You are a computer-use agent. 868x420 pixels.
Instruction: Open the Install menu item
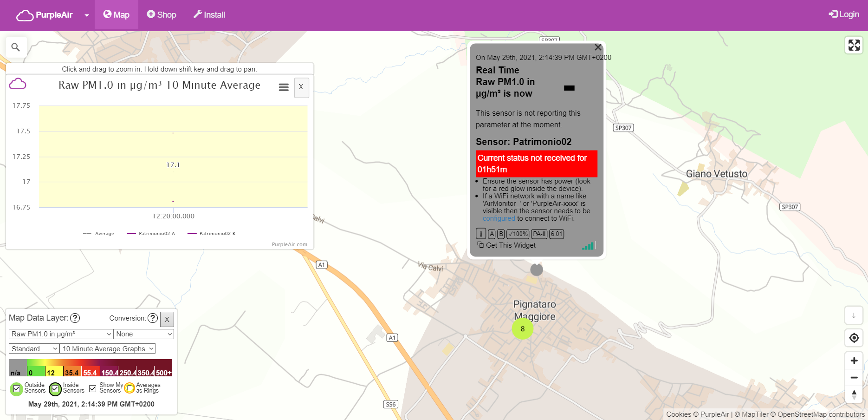click(x=209, y=15)
